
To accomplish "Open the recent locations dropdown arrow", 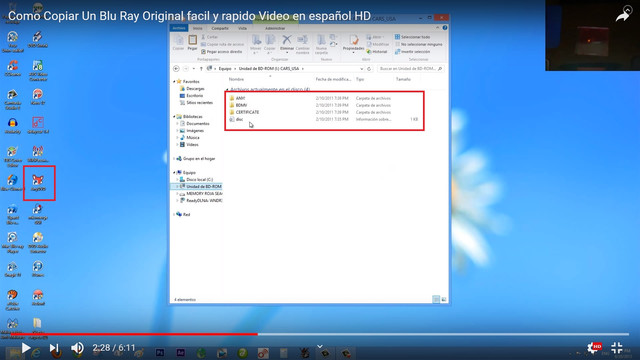I will tap(193, 69).
